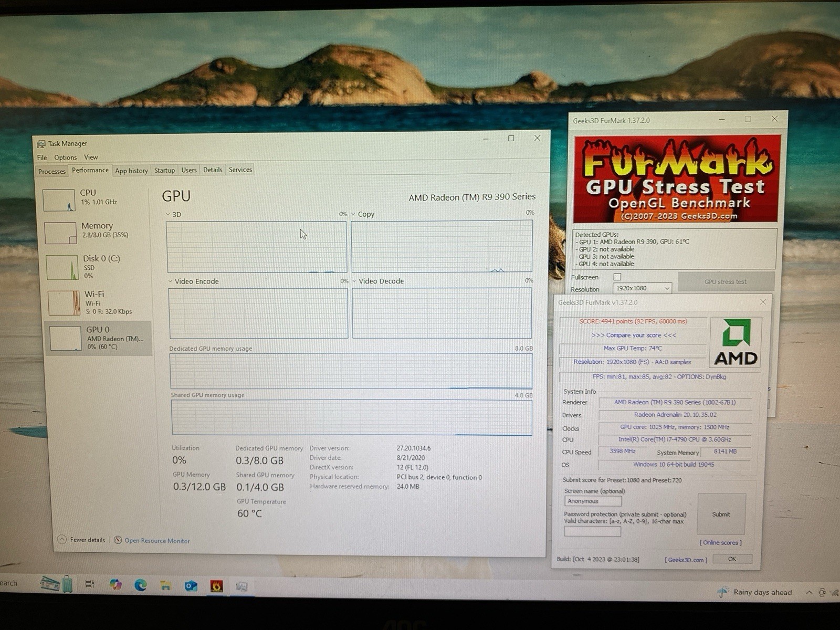Open the View menu in Task Manager
This screenshot has height=630, width=840.
click(x=91, y=157)
